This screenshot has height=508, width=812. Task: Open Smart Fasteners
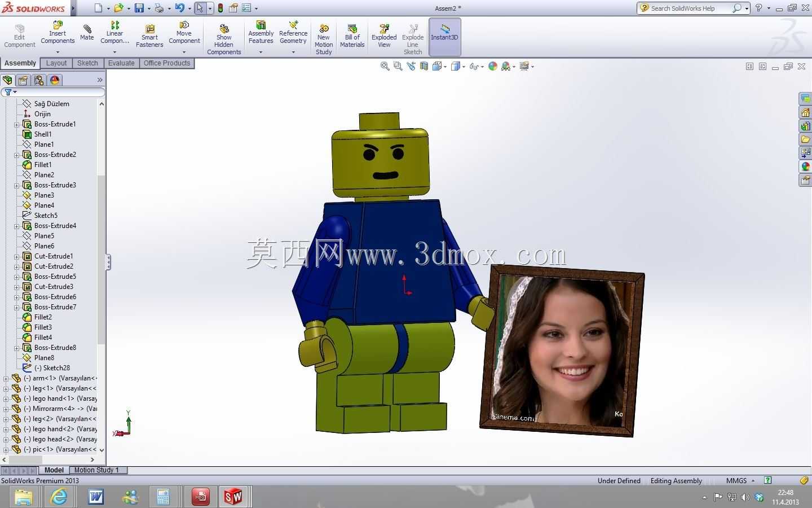149,36
